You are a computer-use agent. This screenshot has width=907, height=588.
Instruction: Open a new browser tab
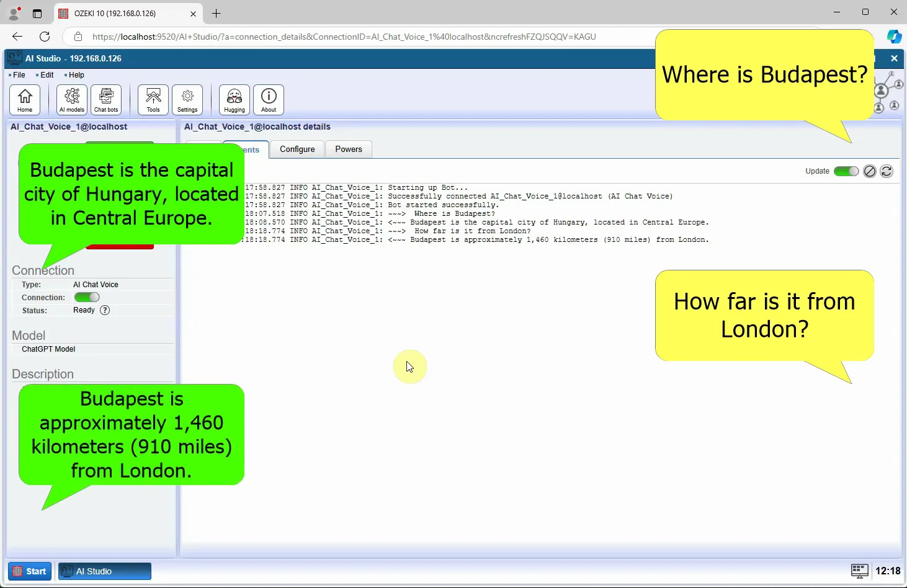tap(216, 13)
